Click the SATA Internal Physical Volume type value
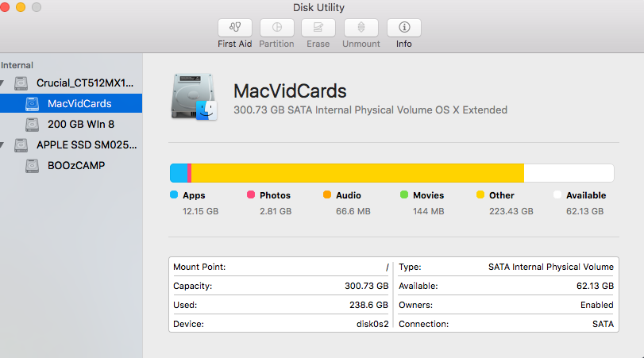Image resolution: width=644 pixels, height=358 pixels. 551,267
